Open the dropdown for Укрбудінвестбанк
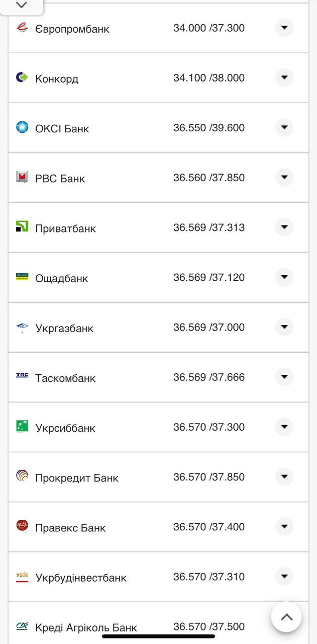The width and height of the screenshot is (317, 644). (x=284, y=577)
